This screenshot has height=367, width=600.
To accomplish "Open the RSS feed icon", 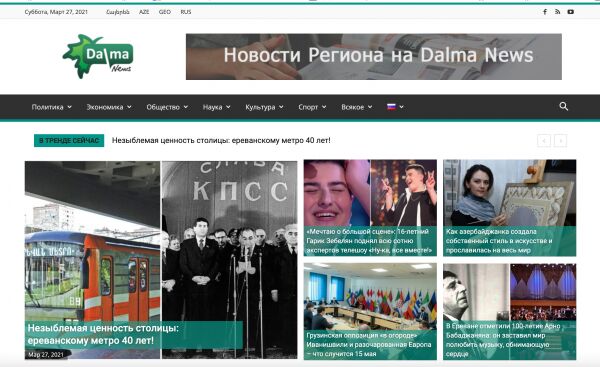I will [x=558, y=12].
